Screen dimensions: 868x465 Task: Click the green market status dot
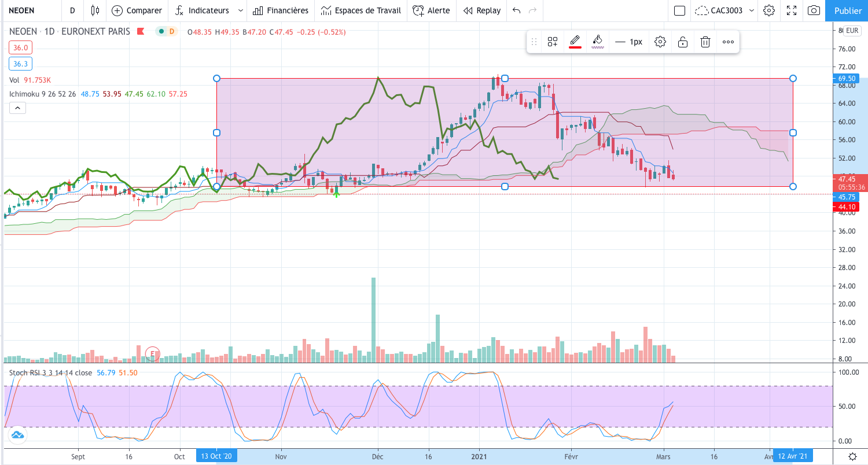161,31
